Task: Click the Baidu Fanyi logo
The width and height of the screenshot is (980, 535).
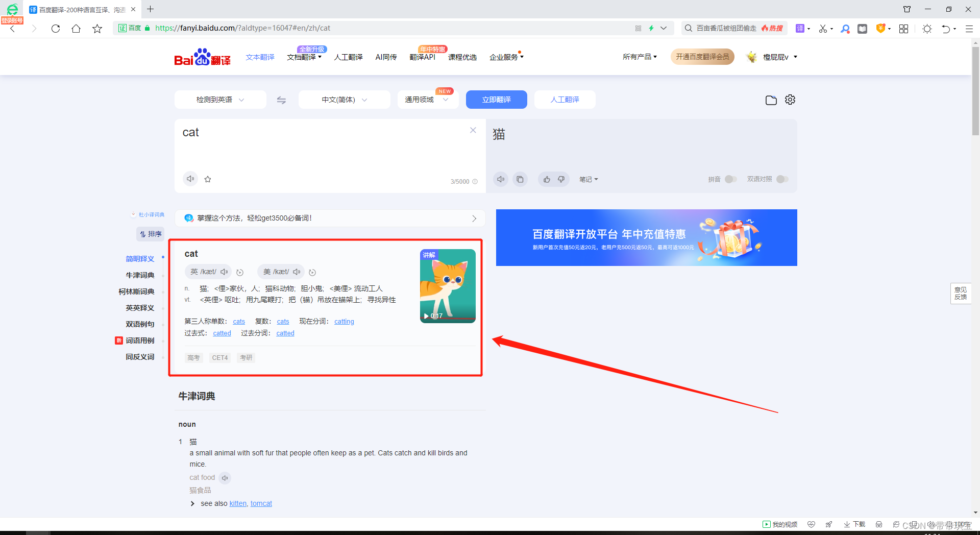Action: pos(202,57)
